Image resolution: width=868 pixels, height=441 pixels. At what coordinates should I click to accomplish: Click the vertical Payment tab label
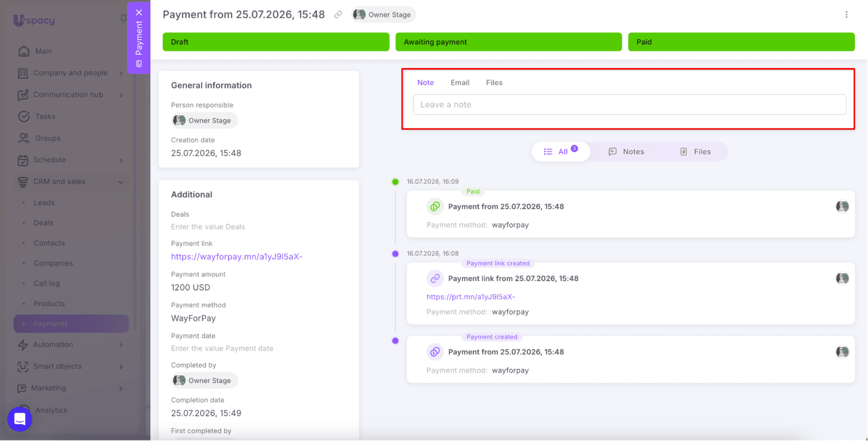coord(139,38)
